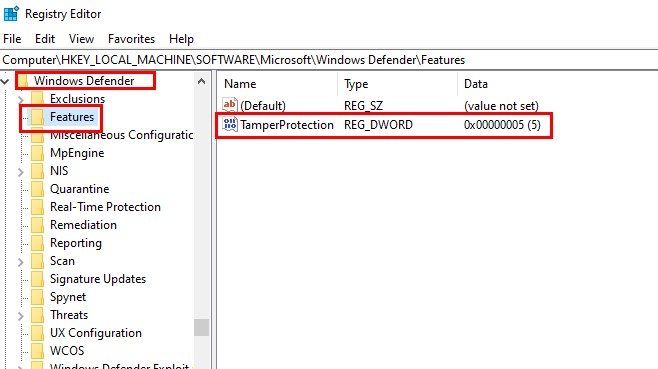Select the Quarantine folder icon
This screenshot has height=369, width=658.
(x=37, y=189)
